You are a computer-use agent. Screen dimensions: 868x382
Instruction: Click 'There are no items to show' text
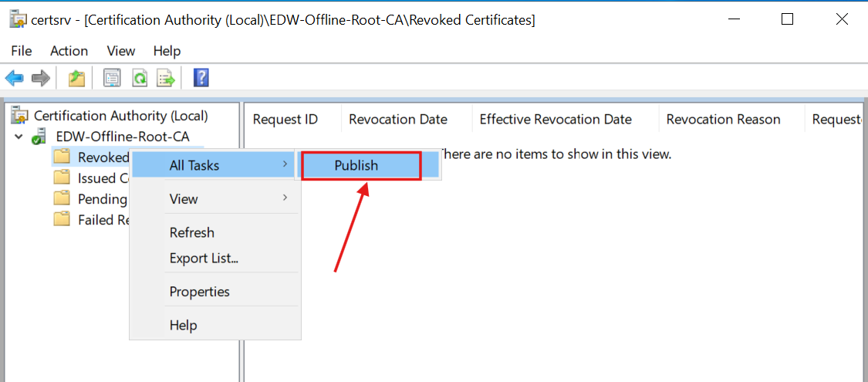tap(555, 154)
